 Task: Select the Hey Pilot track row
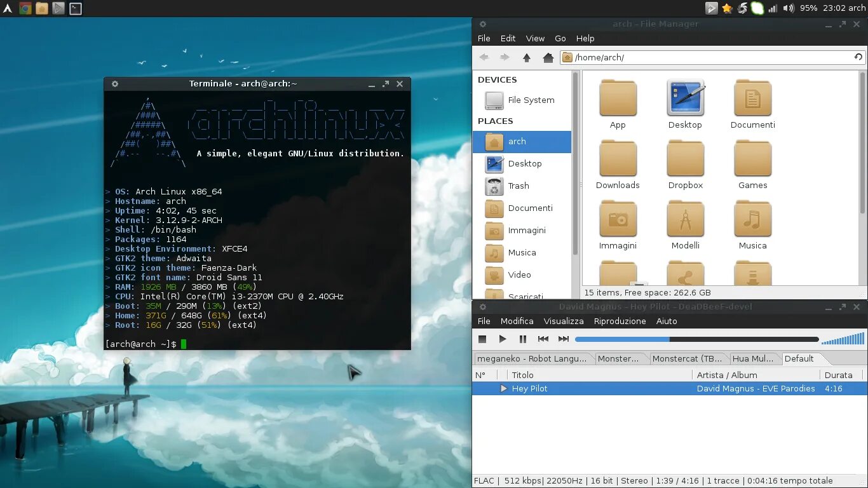[670, 388]
